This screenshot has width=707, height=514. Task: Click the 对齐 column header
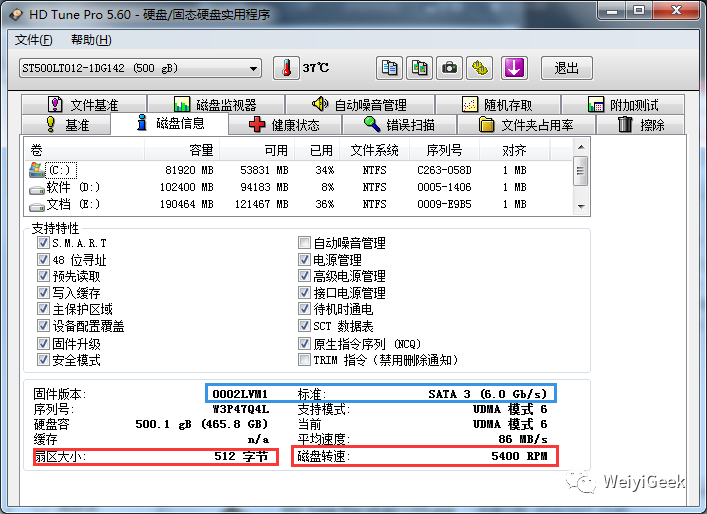[514, 150]
